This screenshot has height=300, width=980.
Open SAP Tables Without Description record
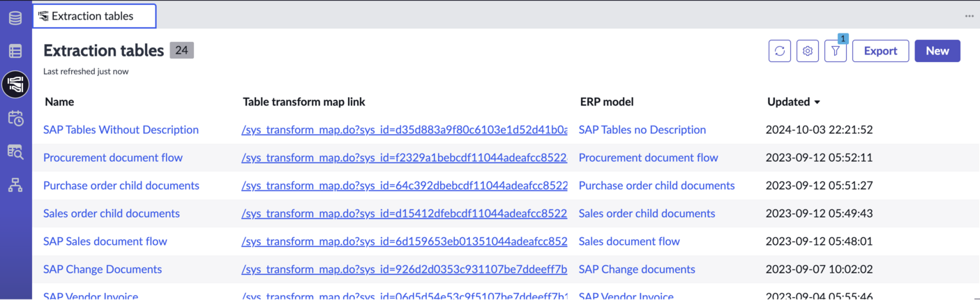[x=121, y=130]
